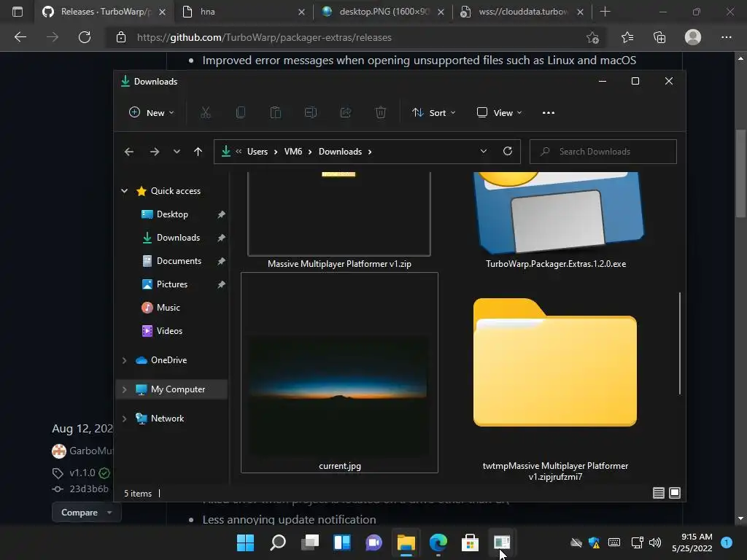Open taskbar Search
The image size is (747, 560).
tap(278, 542)
